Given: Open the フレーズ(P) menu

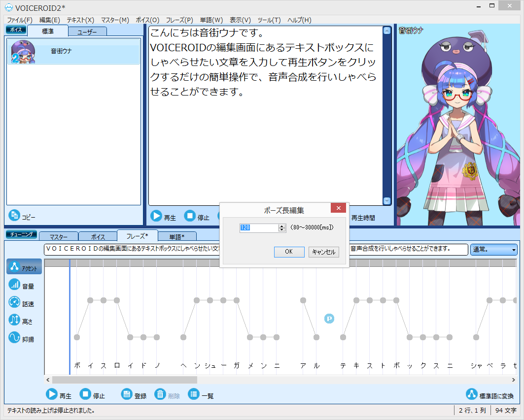Looking at the screenshot, I should (180, 20).
